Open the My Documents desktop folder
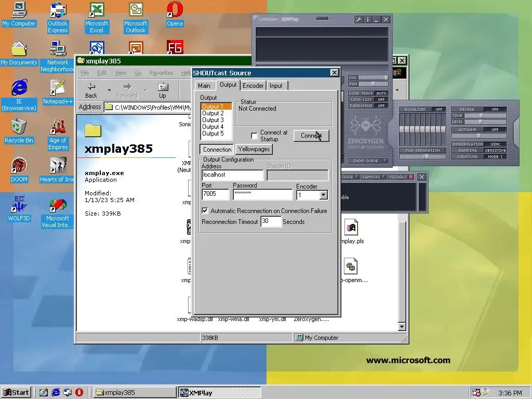The image size is (532, 399). [x=19, y=53]
